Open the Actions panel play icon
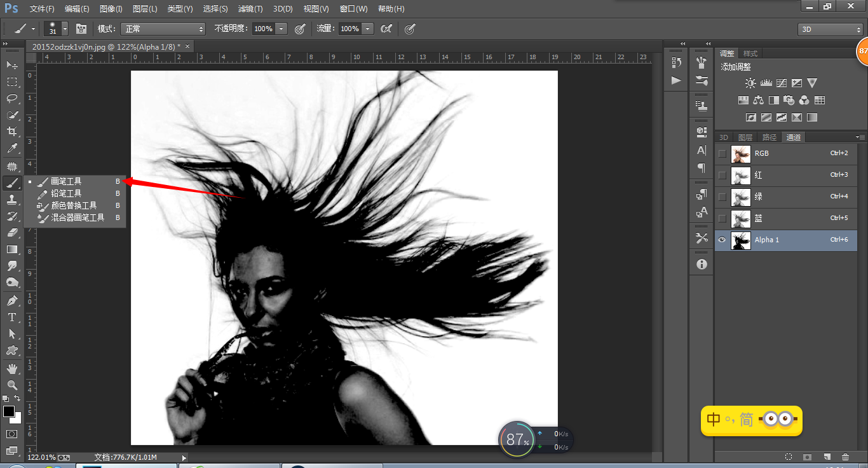868x468 pixels. [676, 80]
